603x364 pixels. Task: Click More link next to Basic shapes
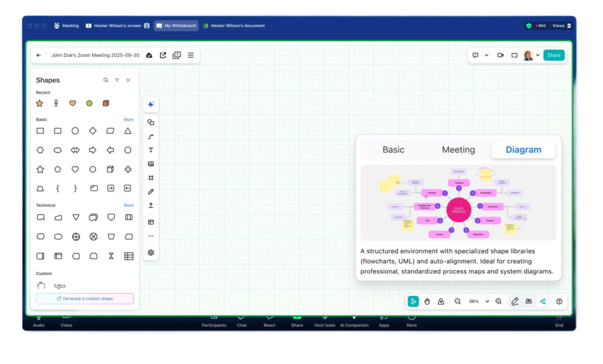(x=128, y=120)
